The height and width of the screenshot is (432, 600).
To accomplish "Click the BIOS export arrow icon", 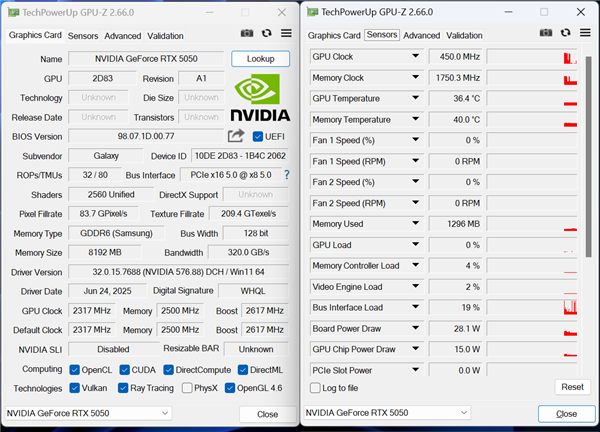I will [x=236, y=136].
